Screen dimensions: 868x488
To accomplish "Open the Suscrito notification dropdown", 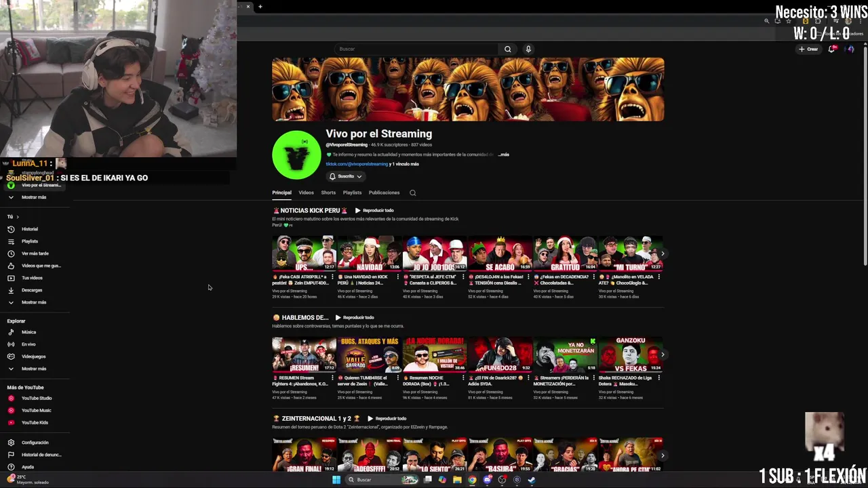I will [x=346, y=176].
